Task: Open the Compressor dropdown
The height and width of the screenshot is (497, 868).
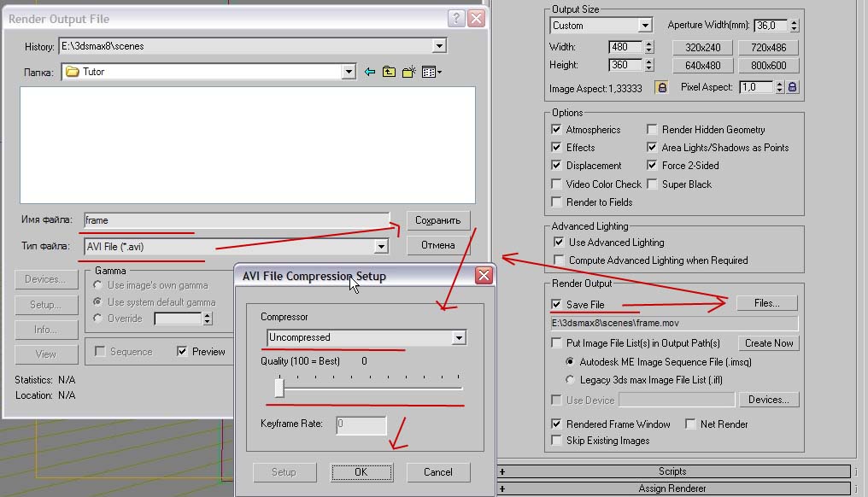Action: [x=459, y=338]
